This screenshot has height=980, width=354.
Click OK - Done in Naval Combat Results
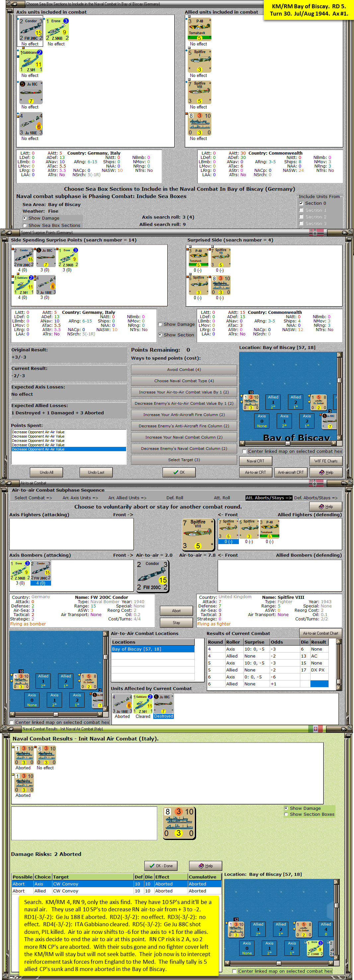tap(161, 866)
